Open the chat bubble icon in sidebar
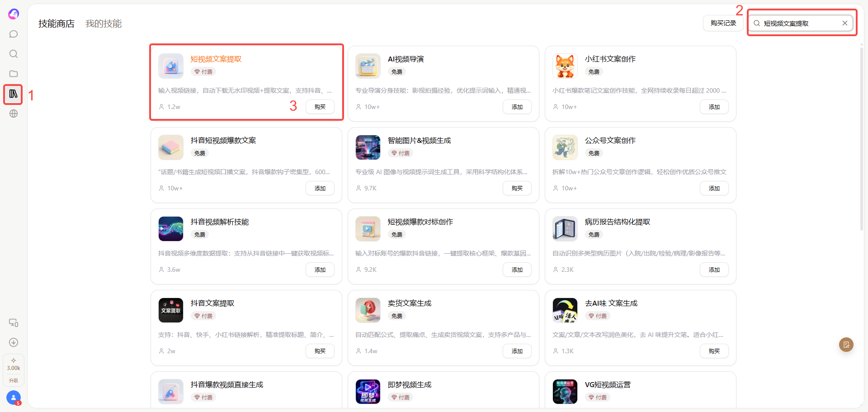Screen dimensions: 868x412 click(14, 34)
